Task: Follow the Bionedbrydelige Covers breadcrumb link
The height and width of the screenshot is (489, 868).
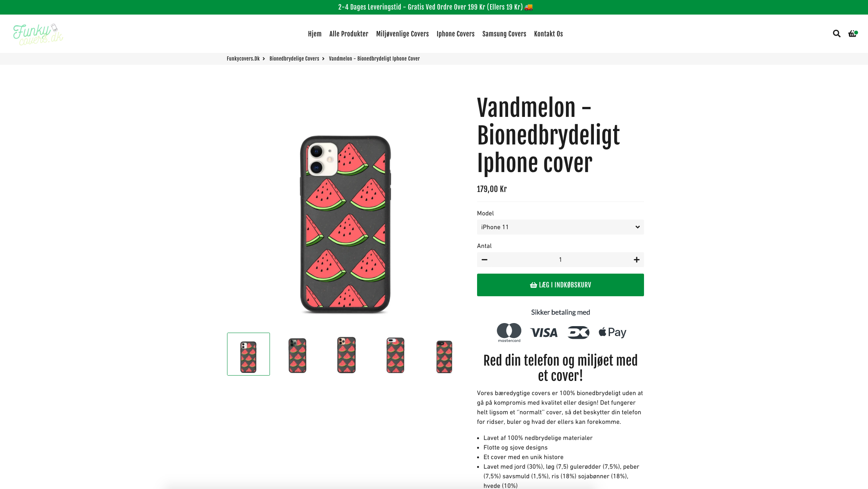Action: point(294,59)
